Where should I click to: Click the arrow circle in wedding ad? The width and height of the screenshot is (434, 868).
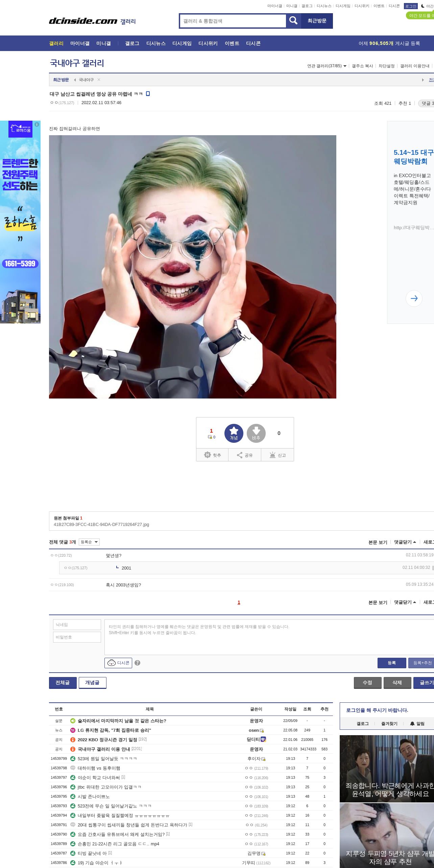[x=414, y=298]
